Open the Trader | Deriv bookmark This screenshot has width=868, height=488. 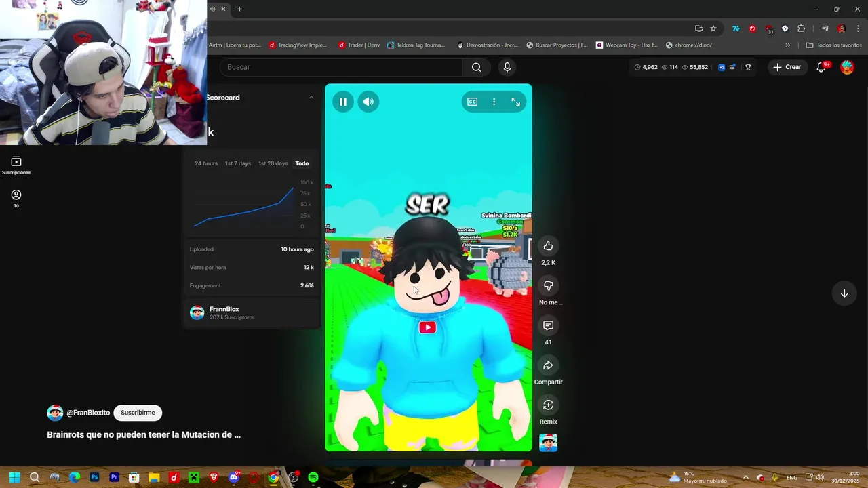(359, 45)
